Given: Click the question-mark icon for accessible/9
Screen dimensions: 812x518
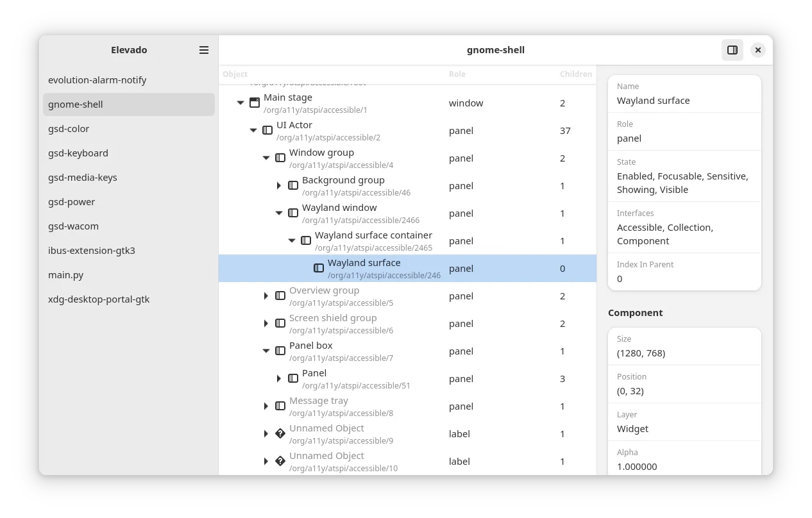Looking at the screenshot, I should point(280,433).
